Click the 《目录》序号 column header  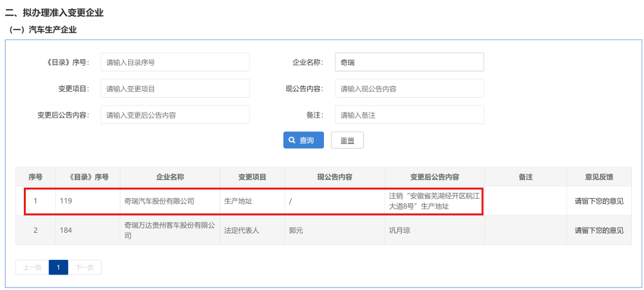[88, 177]
